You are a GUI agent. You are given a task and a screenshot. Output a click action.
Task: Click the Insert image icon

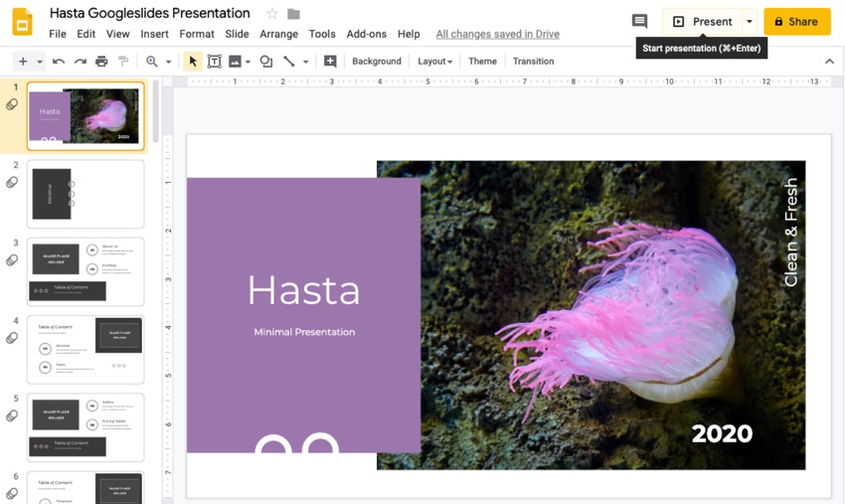235,62
